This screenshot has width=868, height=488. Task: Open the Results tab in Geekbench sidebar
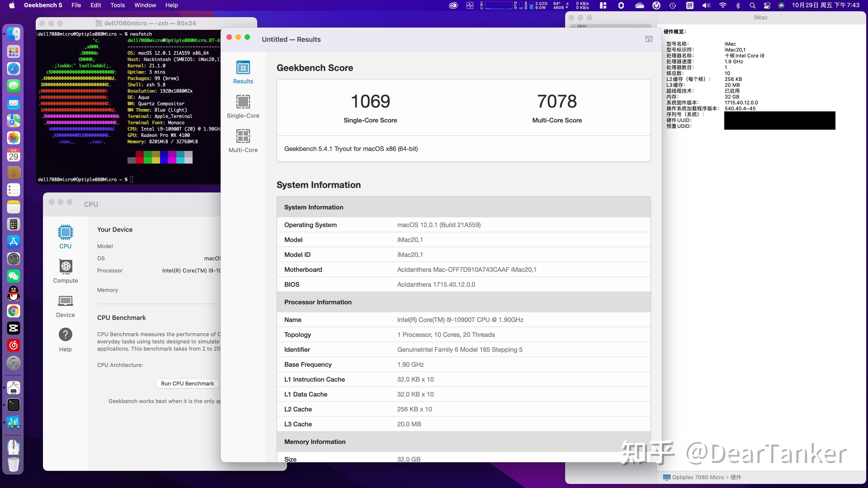click(x=243, y=72)
